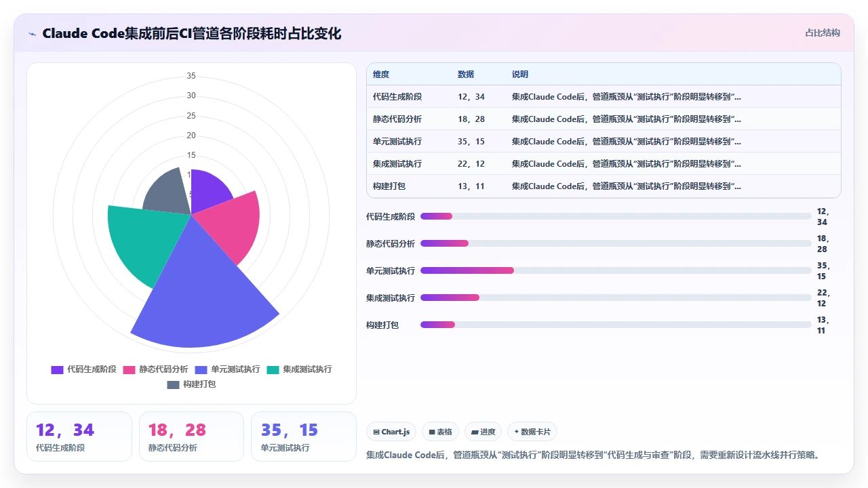868x488 pixels.
Task: Click the 表格 tag button
Action: pyautogui.click(x=440, y=432)
